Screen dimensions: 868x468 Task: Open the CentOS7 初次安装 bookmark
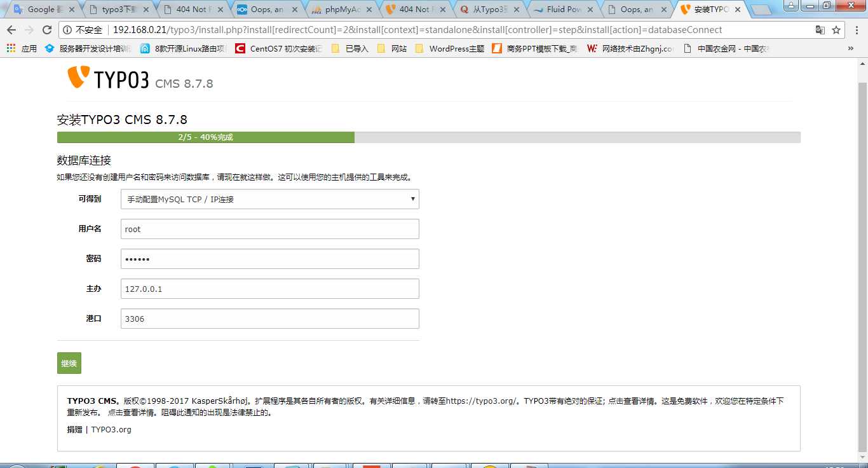point(279,48)
